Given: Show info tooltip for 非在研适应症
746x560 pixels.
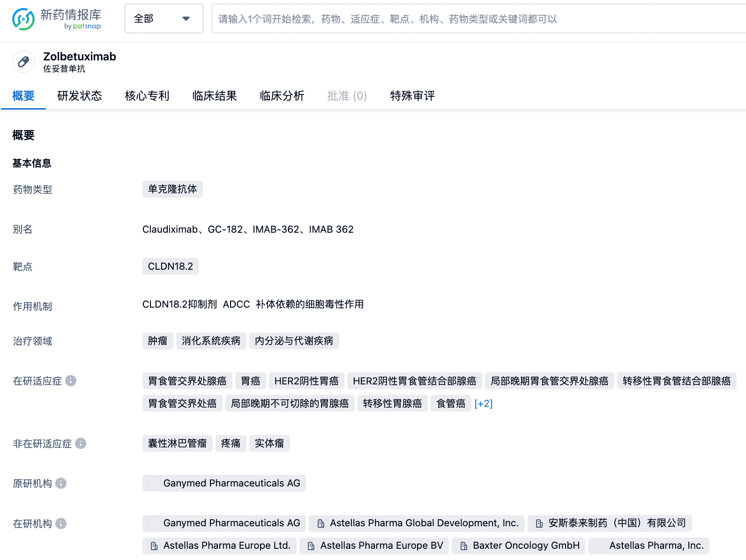Looking at the screenshot, I should [81, 443].
